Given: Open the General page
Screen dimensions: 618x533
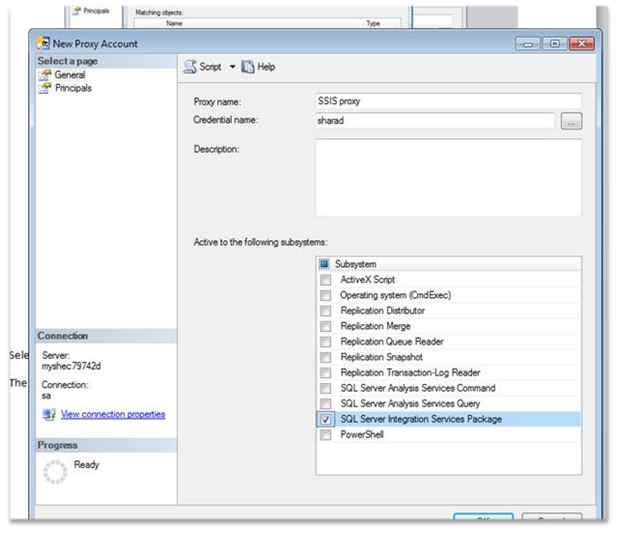Looking at the screenshot, I should pyautogui.click(x=70, y=75).
